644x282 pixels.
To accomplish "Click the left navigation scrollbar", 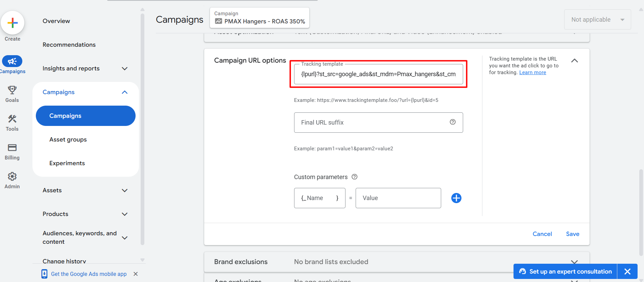I will point(142,129).
